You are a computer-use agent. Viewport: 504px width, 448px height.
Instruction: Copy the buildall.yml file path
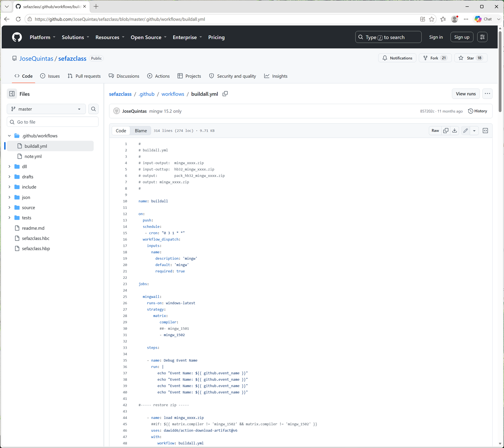point(225,94)
